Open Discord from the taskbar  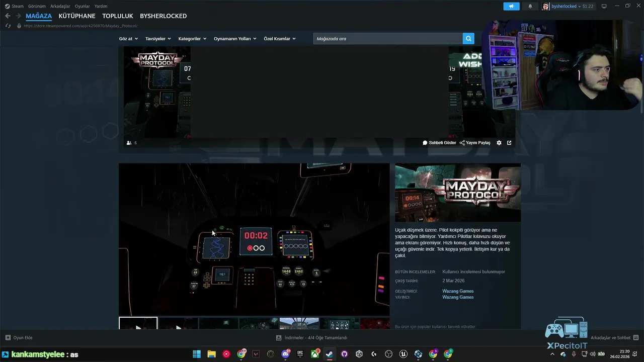285,354
